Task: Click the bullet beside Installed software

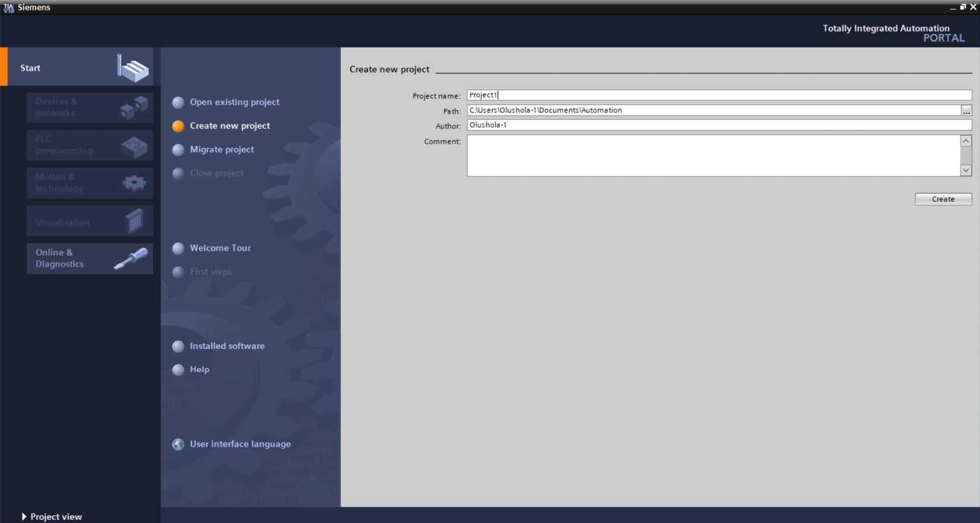Action: [x=178, y=346]
